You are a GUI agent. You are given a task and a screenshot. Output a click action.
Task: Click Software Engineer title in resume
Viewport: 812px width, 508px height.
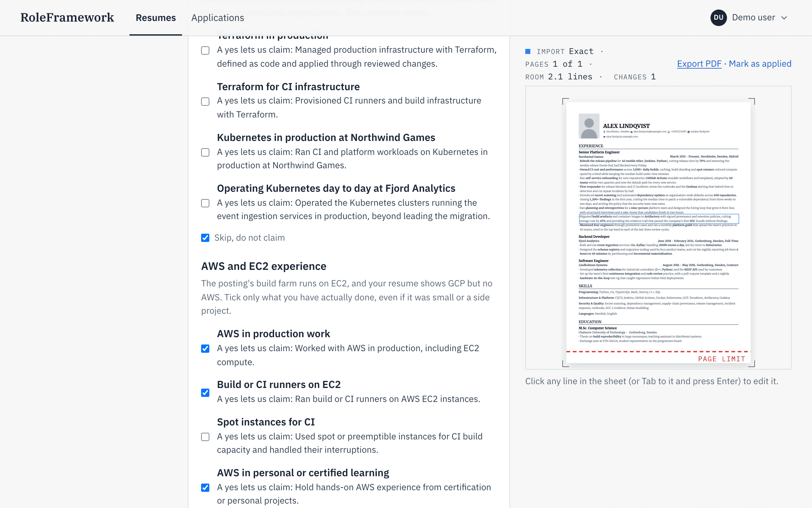(x=593, y=261)
